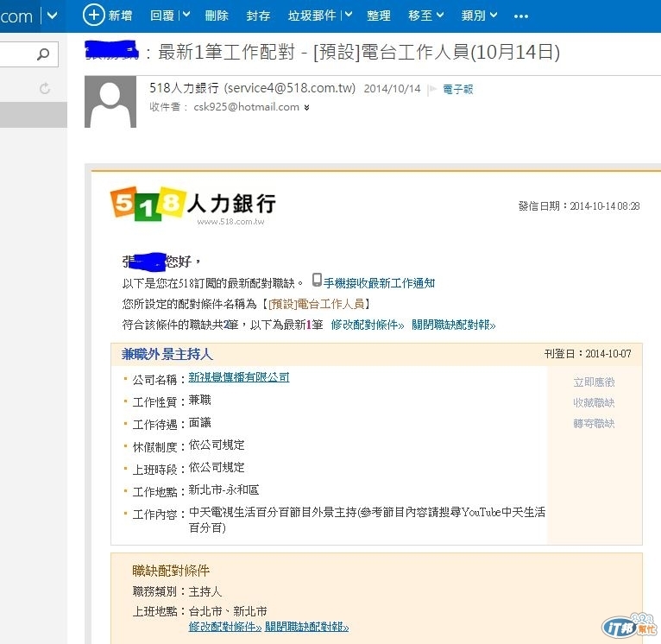Image resolution: width=661 pixels, height=644 pixels.
Task: Click bottom 修改配對條件» link
Action: coord(225,627)
